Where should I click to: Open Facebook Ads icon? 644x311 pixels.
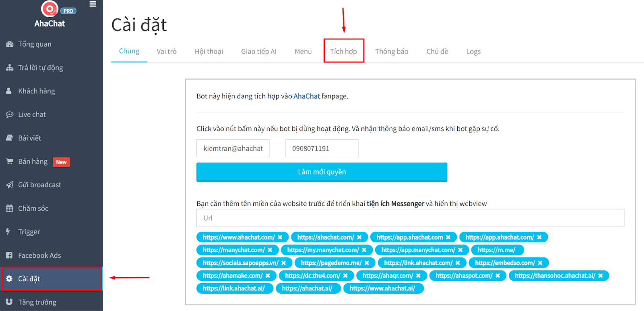click(x=9, y=255)
